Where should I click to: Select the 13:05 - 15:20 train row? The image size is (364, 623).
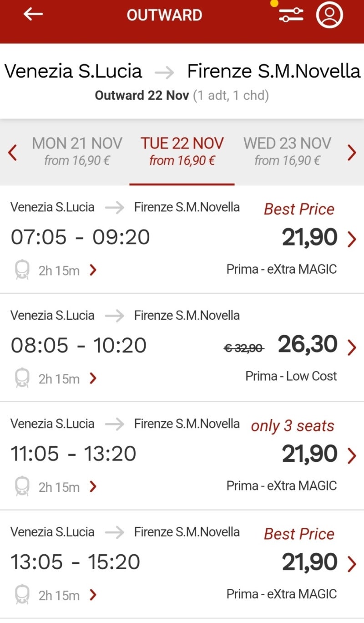point(182,564)
